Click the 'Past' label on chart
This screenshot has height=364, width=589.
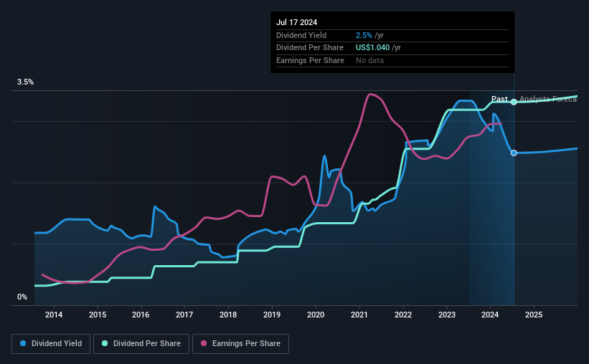pos(499,99)
